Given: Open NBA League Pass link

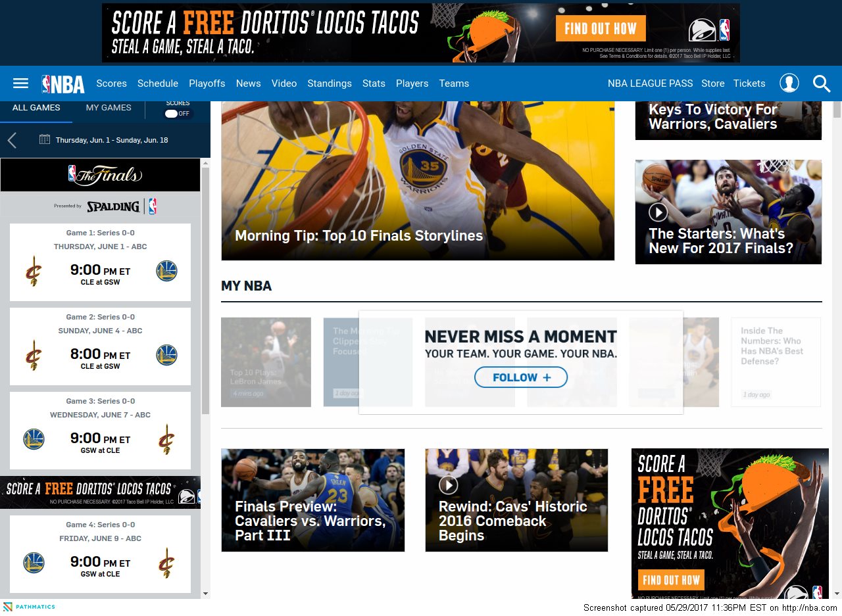Looking at the screenshot, I should click(650, 83).
